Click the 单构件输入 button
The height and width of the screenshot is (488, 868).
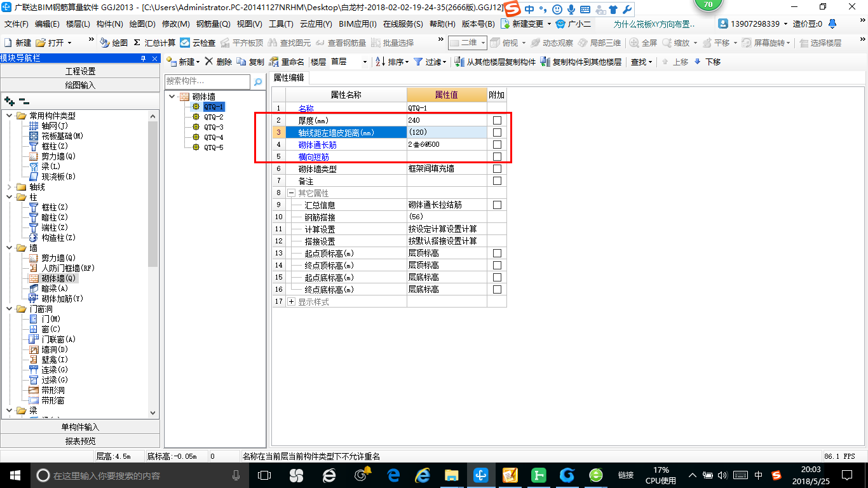pos(80,427)
